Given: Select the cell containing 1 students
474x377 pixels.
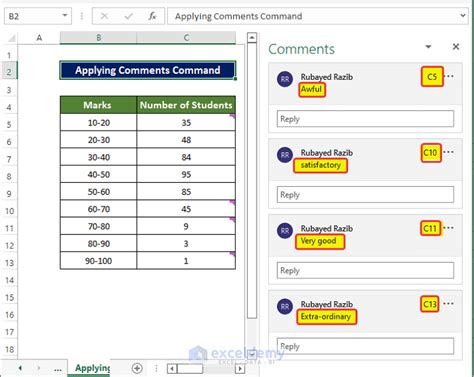Looking at the screenshot, I should [186, 261].
